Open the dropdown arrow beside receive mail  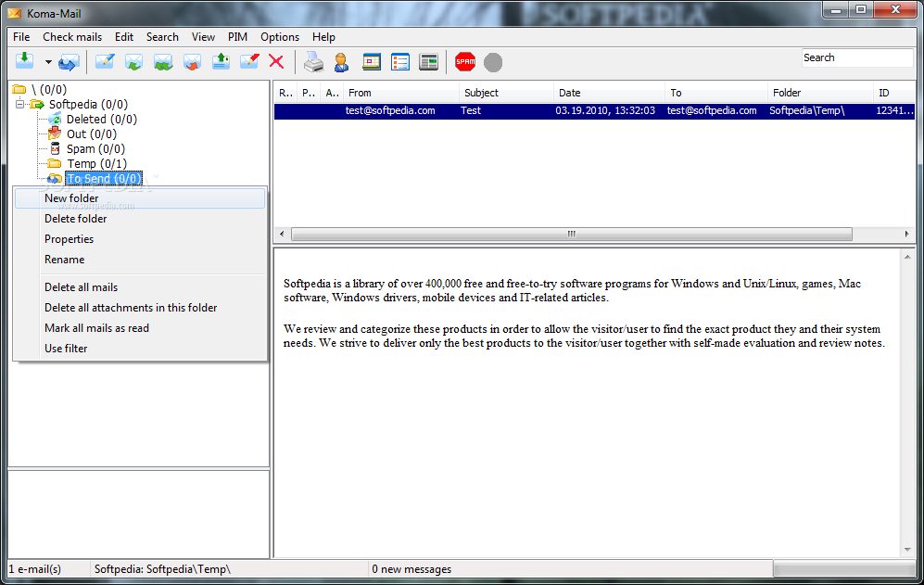[x=48, y=62]
